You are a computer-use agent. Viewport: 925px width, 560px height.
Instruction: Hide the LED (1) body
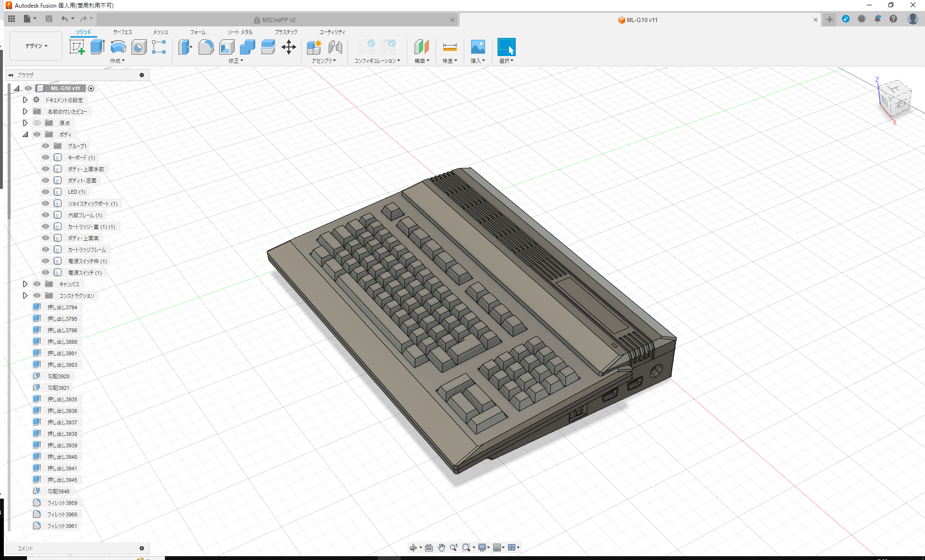click(x=45, y=191)
